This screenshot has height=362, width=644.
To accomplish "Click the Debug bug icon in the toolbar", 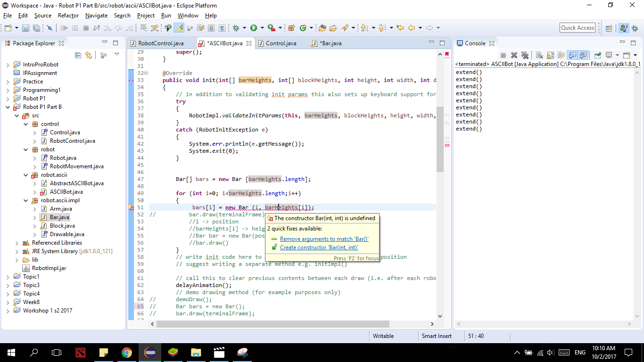I will point(236,28).
